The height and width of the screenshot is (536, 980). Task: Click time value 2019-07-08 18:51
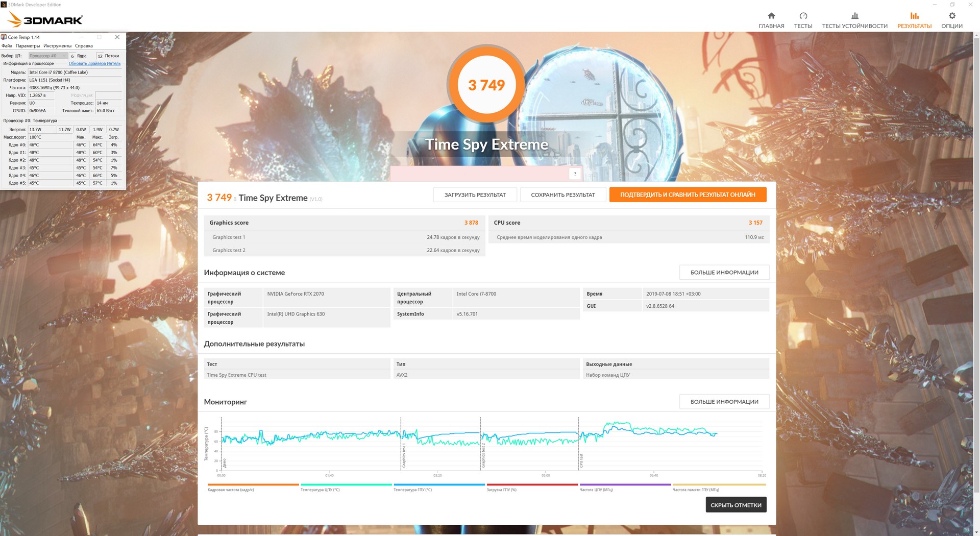tap(673, 294)
